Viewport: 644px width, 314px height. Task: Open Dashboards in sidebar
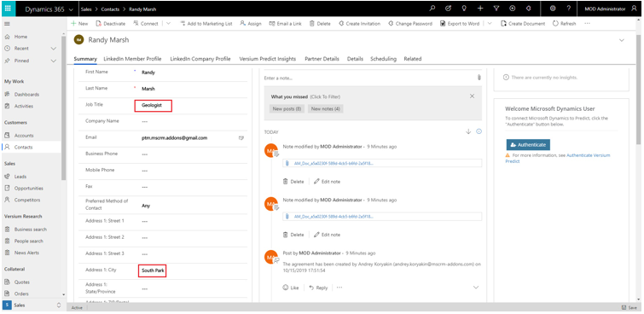point(26,95)
